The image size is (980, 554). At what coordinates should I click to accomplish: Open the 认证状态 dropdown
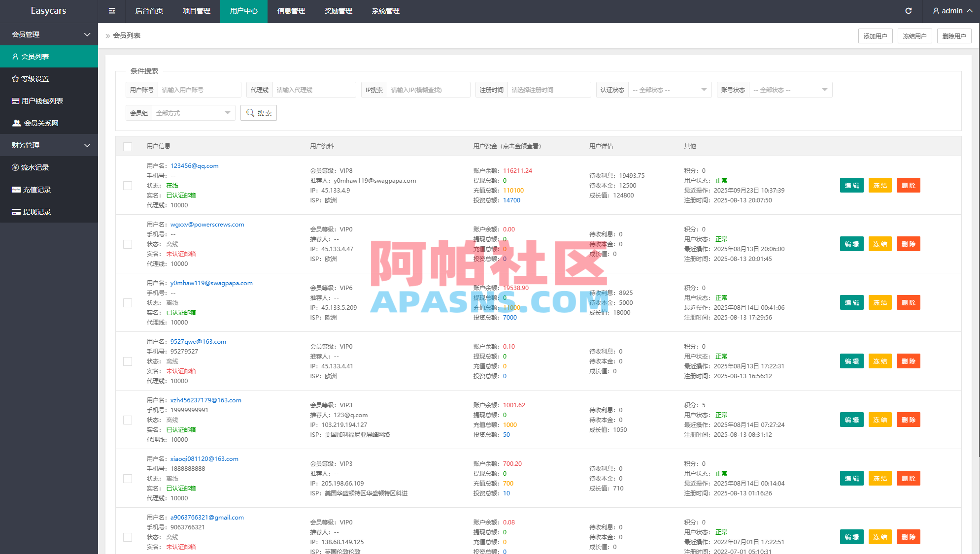tap(670, 90)
